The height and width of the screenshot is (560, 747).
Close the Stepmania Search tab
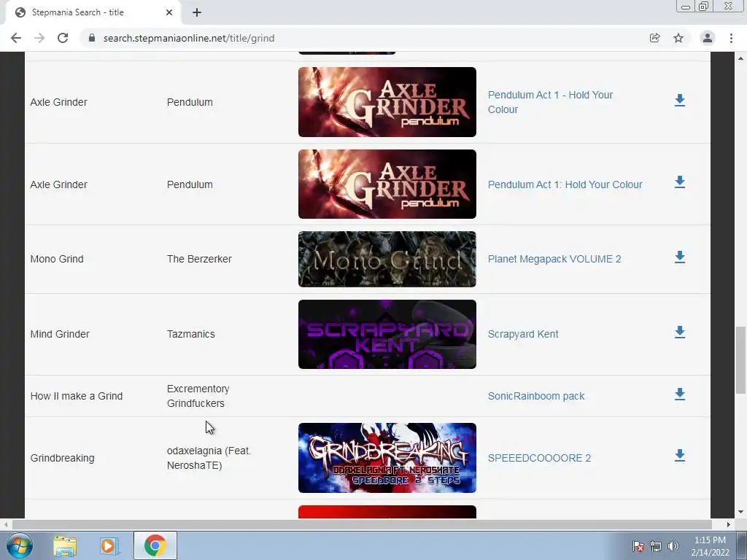point(169,12)
